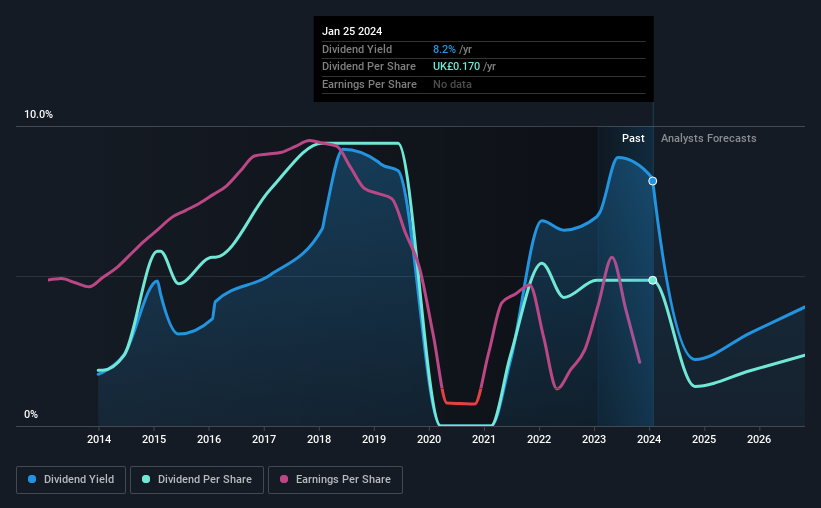Click the UK£0.170 dividend per share value

(456, 67)
